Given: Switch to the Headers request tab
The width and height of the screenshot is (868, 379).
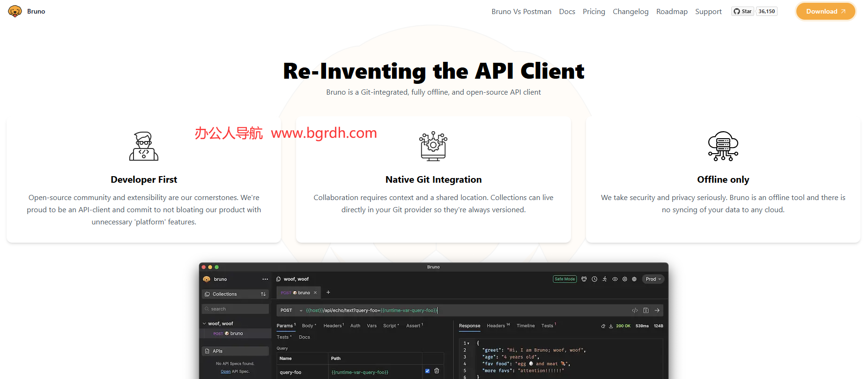Looking at the screenshot, I should pyautogui.click(x=333, y=326).
